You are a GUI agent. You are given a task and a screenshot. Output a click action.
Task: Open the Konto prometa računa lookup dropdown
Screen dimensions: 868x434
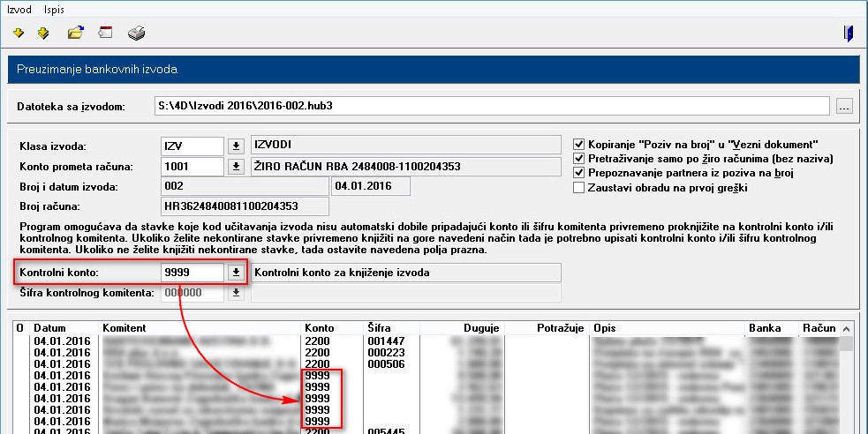(x=236, y=166)
